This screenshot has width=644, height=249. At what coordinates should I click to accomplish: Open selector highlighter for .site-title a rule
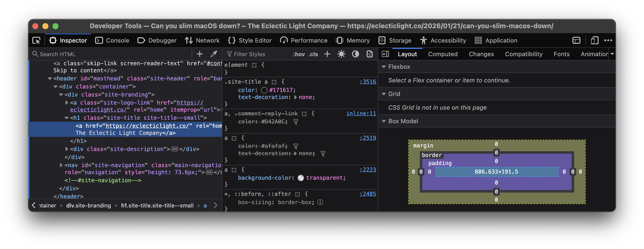click(x=274, y=81)
